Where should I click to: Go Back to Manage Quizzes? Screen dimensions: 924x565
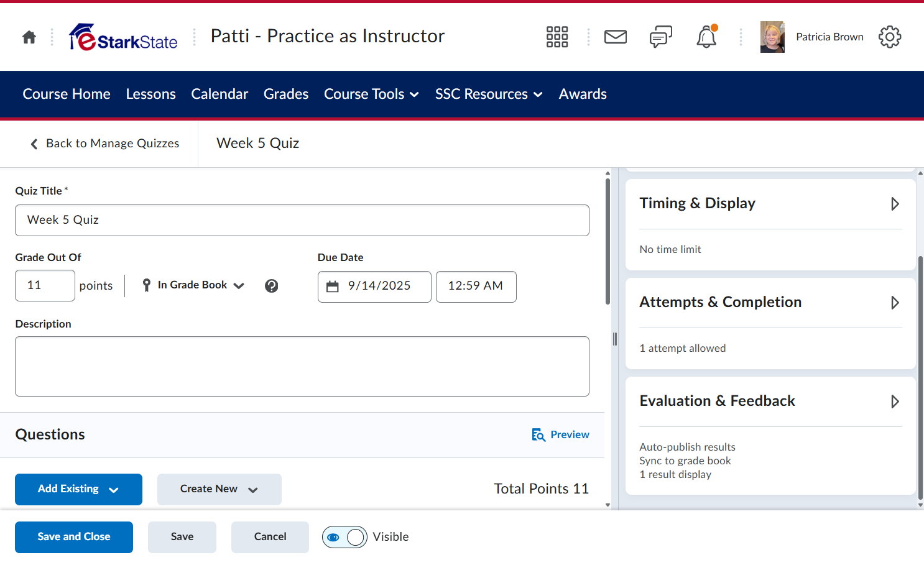point(104,144)
